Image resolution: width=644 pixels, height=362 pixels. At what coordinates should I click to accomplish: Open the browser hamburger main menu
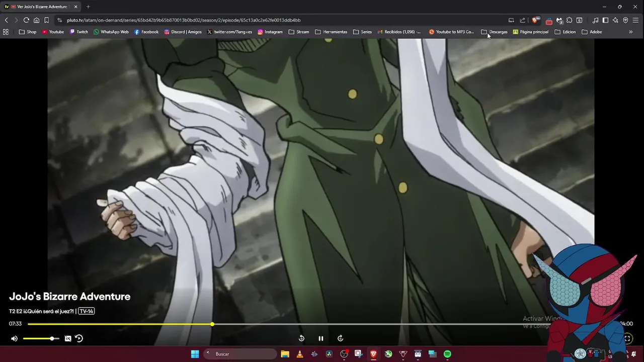point(636,20)
